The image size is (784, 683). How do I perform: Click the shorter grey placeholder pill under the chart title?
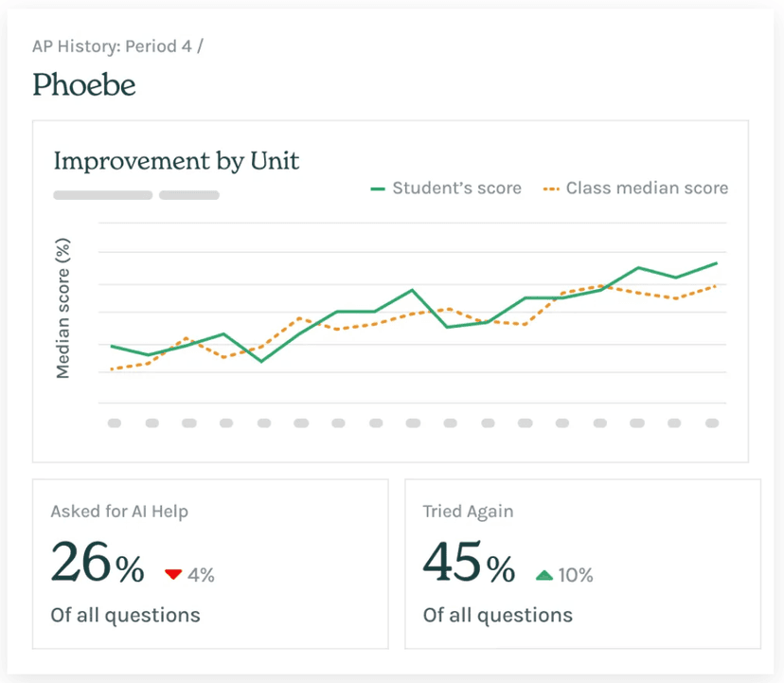tap(189, 195)
